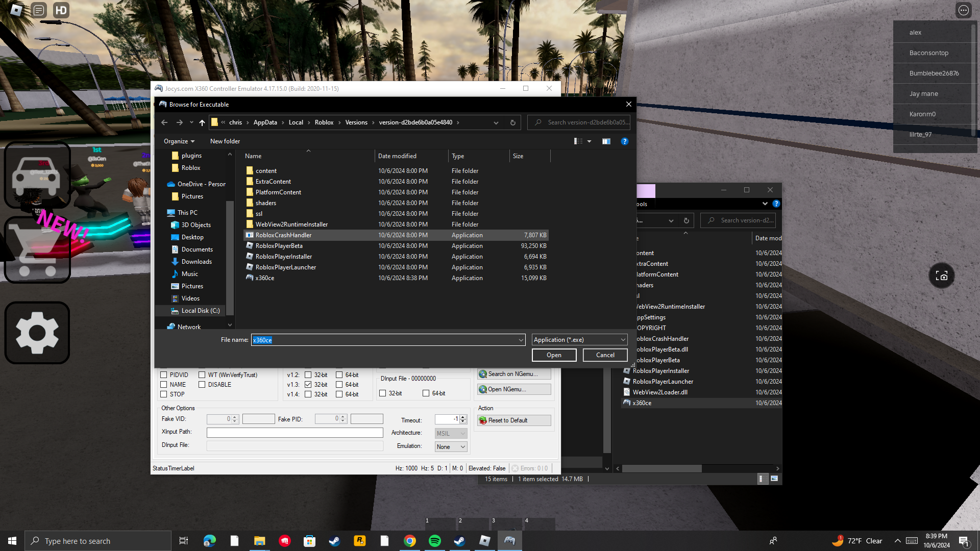Open Chrome from the taskbar

[x=409, y=541]
